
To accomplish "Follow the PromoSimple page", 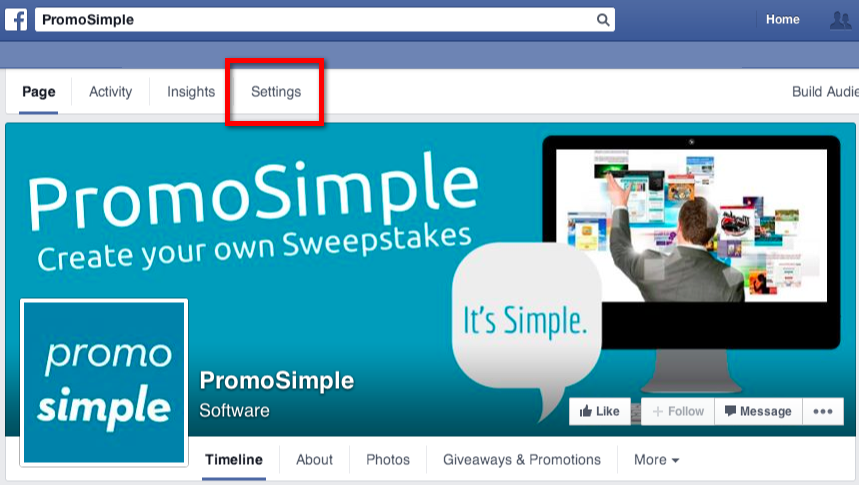I will coord(678,411).
